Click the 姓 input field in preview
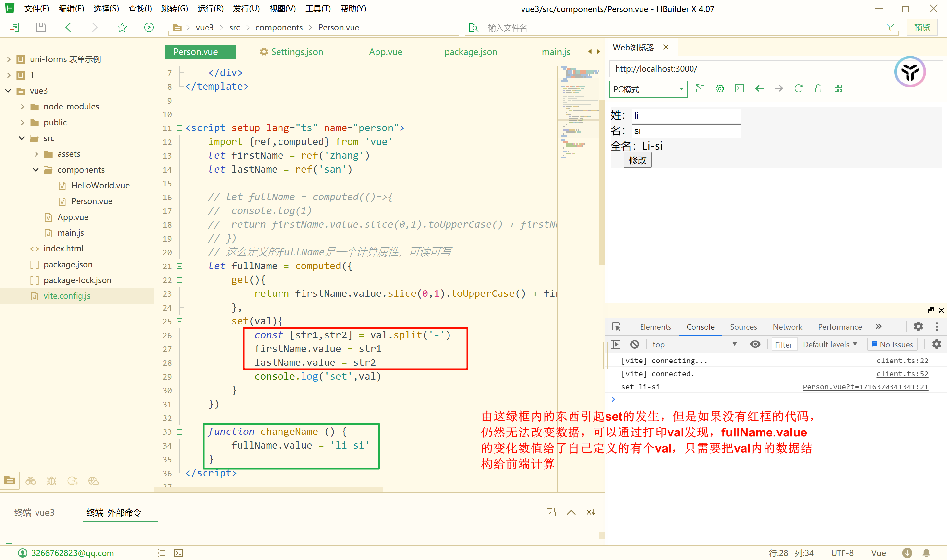This screenshot has width=947, height=560. (686, 115)
